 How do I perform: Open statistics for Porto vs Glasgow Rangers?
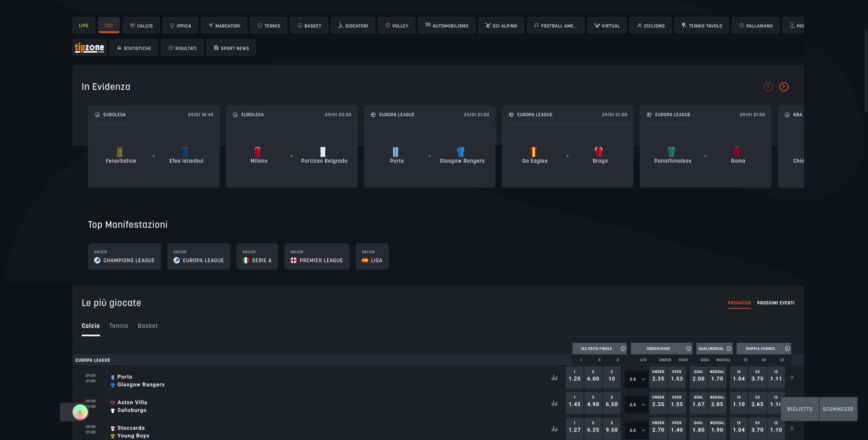pyautogui.click(x=555, y=378)
